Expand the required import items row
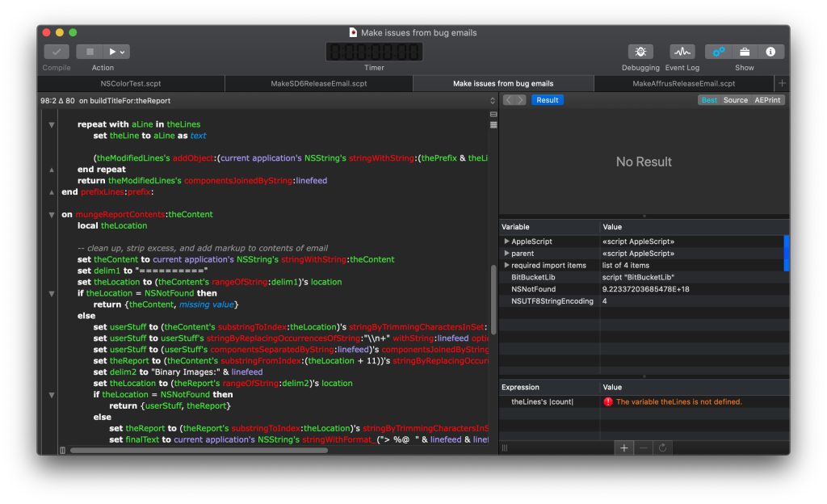The height and width of the screenshot is (504, 827). [x=506, y=265]
